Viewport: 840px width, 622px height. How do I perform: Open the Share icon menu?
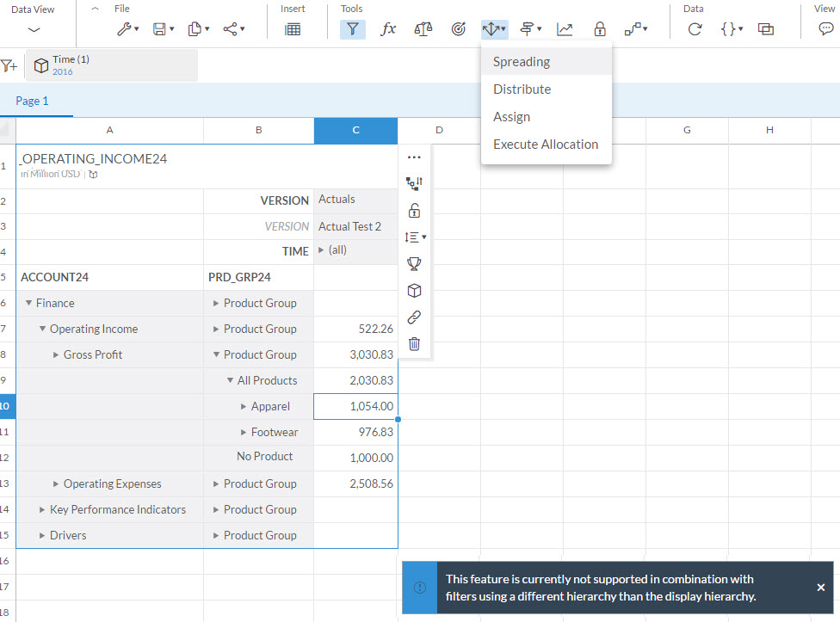233,29
